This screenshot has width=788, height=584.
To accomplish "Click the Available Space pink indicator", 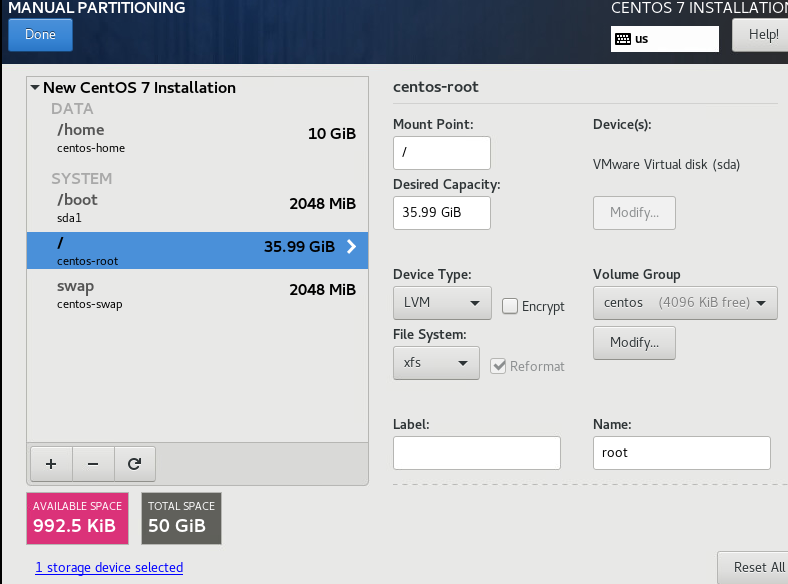I will coord(78,518).
